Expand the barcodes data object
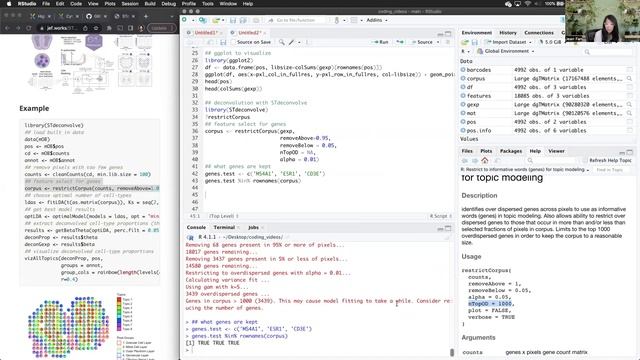The width and height of the screenshot is (640, 360). (463, 70)
